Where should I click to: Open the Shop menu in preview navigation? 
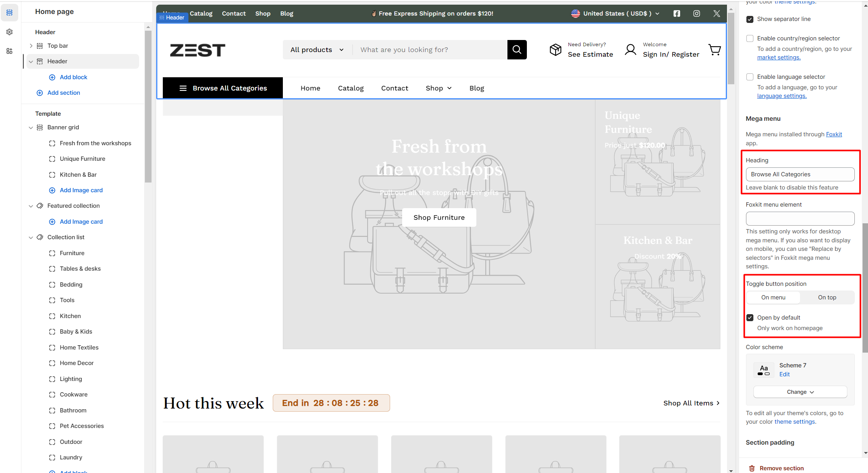tap(439, 88)
